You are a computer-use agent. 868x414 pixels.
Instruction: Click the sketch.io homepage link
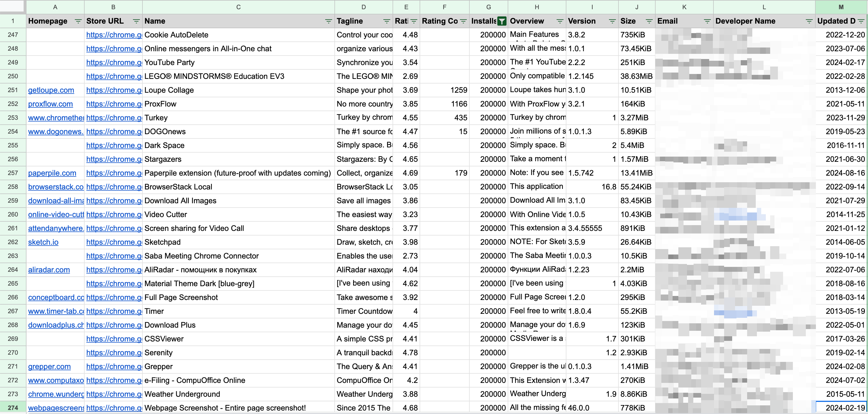coord(43,242)
